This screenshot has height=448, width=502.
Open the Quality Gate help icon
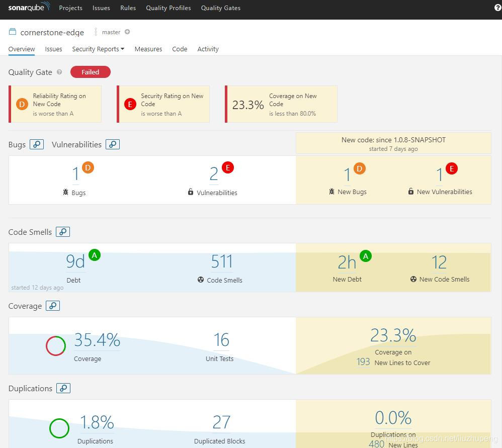pos(59,72)
